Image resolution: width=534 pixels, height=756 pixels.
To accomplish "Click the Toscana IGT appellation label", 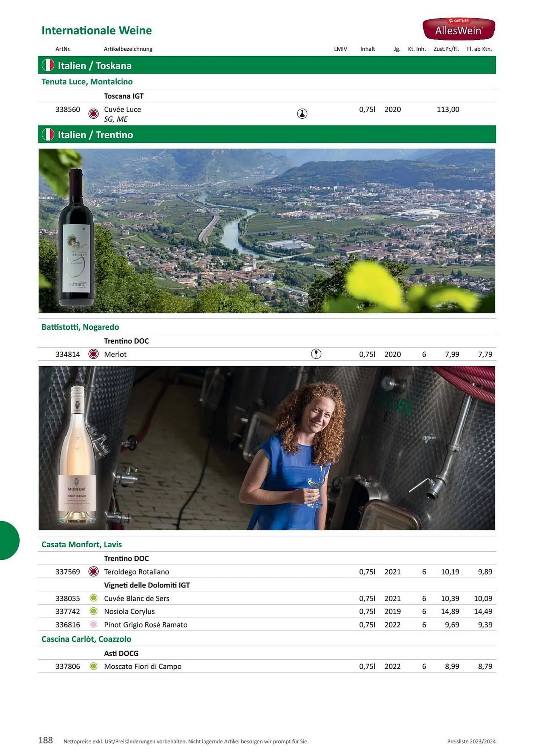I will point(124,96).
